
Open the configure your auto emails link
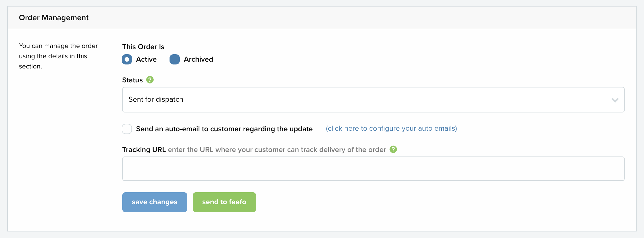coord(391,128)
